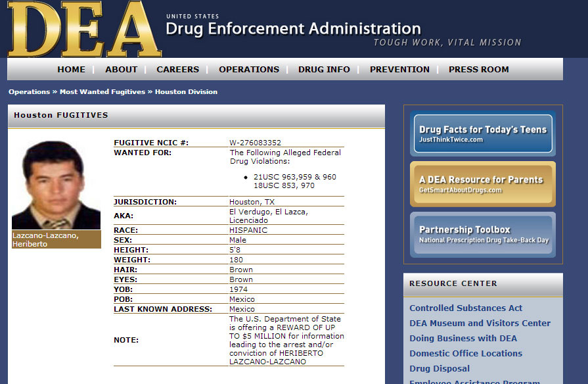Click the 'LAST KNOWN ADDRESS:' label
The image size is (588, 384).
(x=163, y=309)
